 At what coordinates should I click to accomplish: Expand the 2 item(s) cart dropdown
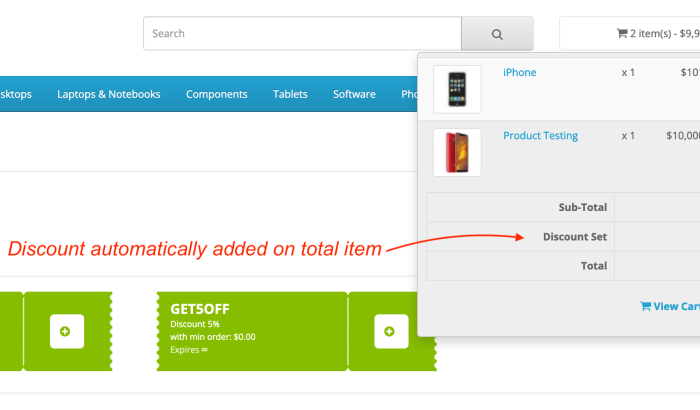pos(629,33)
